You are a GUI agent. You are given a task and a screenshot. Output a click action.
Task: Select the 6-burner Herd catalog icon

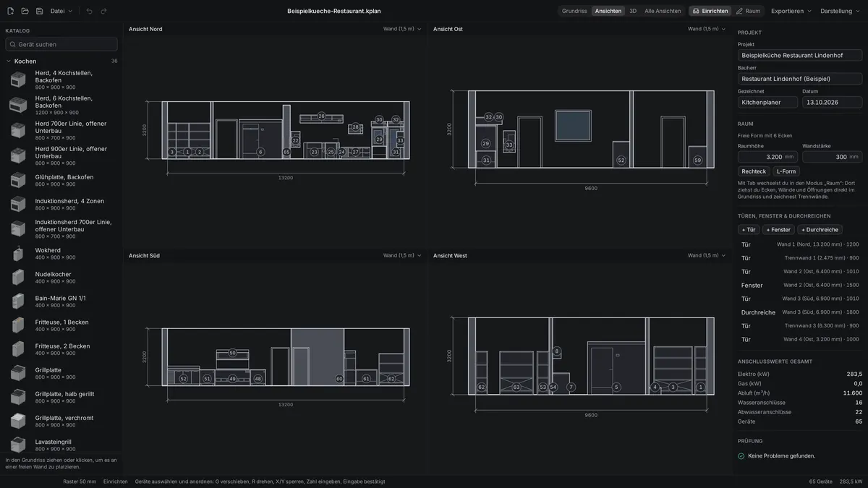18,105
